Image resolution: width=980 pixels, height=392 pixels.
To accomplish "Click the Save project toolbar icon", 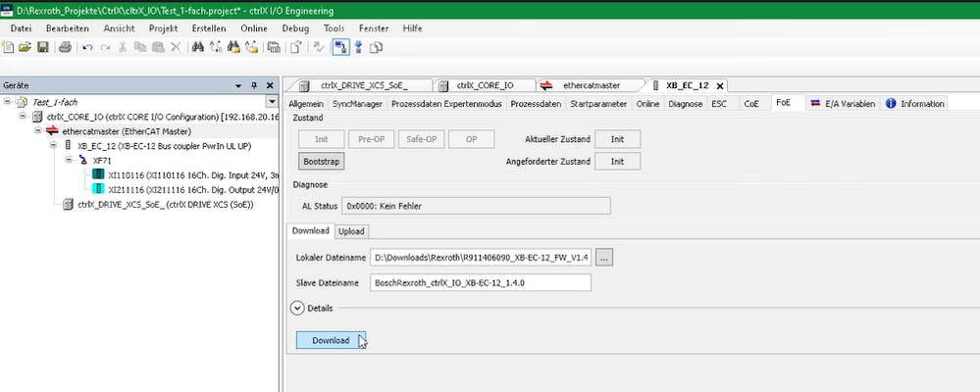I will [x=42, y=47].
